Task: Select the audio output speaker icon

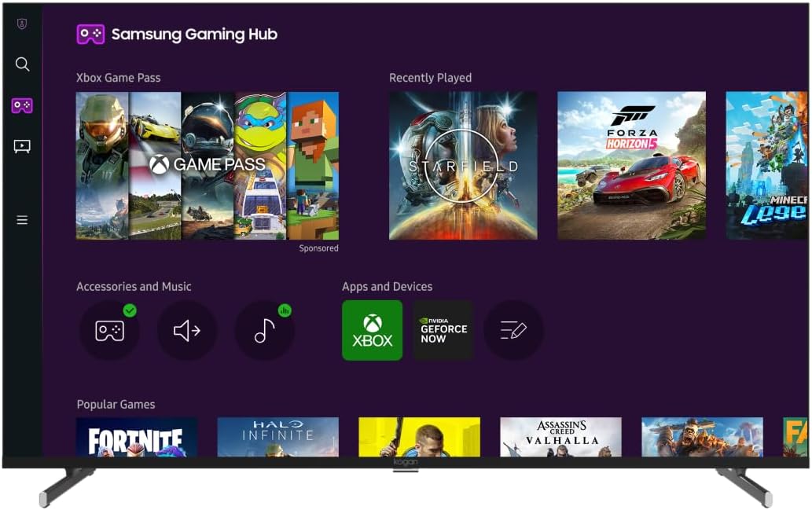Action: pos(187,331)
